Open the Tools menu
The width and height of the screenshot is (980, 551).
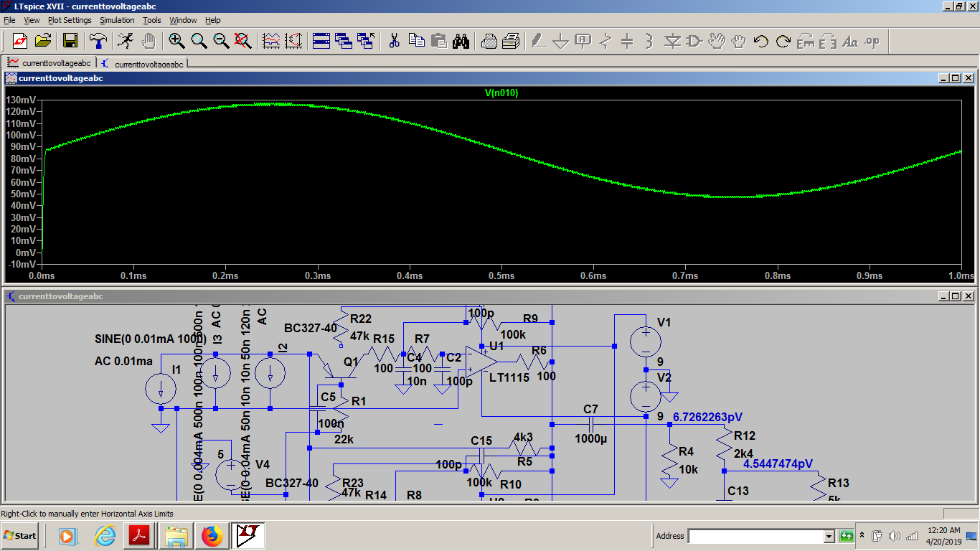(152, 20)
